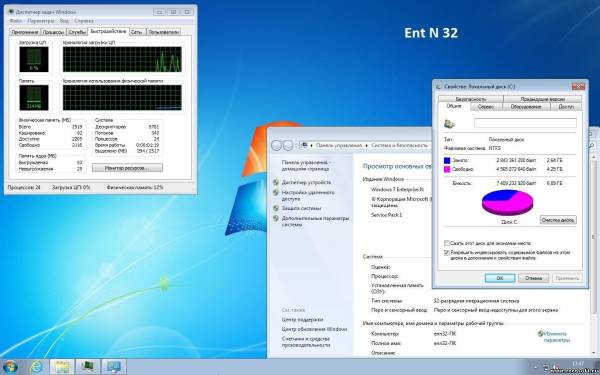Click Отмена in disk properties
The image size is (600, 375).
pos(533,278)
